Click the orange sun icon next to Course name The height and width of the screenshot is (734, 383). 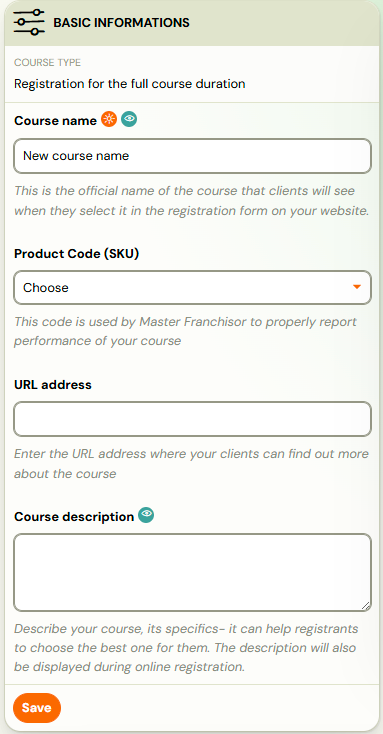pos(109,120)
